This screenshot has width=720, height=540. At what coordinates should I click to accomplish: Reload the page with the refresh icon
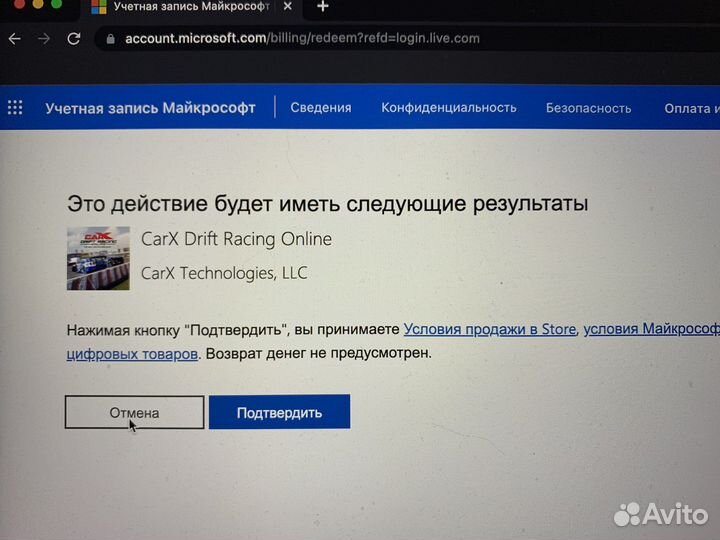tap(74, 39)
